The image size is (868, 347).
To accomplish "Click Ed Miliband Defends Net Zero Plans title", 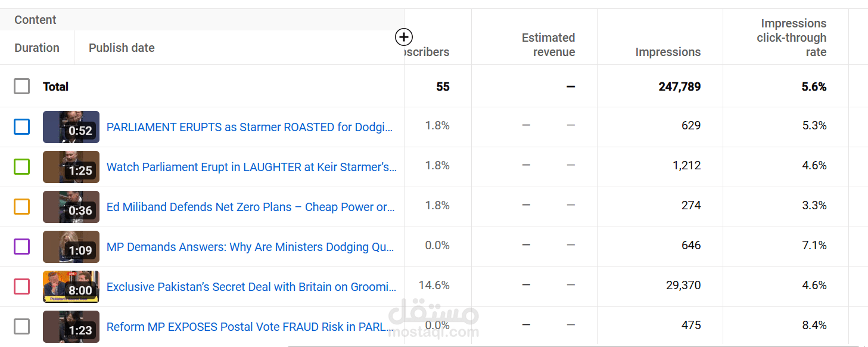I will [x=250, y=207].
